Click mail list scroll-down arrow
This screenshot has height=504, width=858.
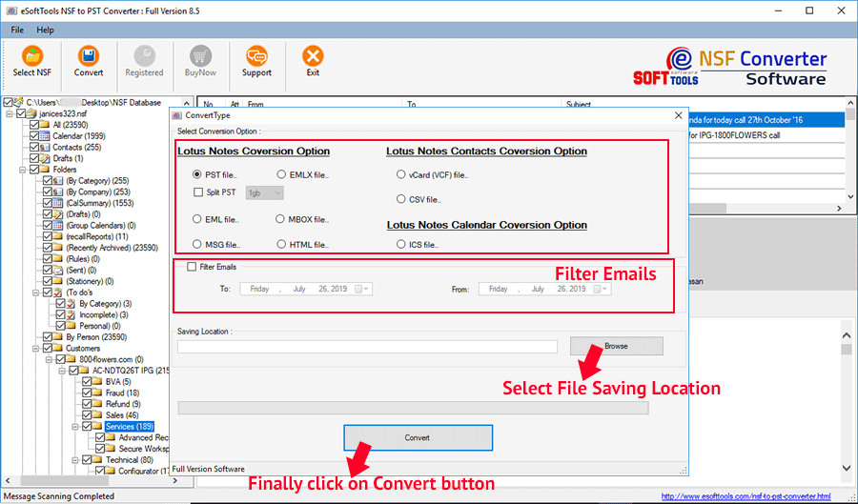point(850,197)
